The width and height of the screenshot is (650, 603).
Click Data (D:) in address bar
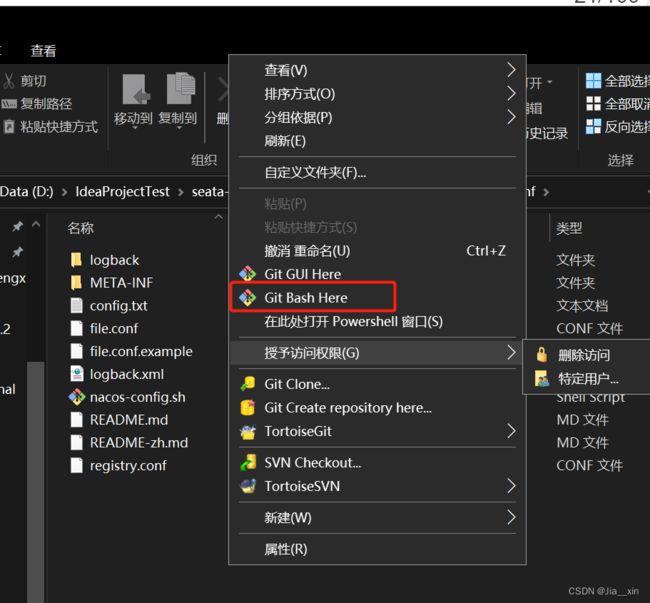[x=27, y=192]
